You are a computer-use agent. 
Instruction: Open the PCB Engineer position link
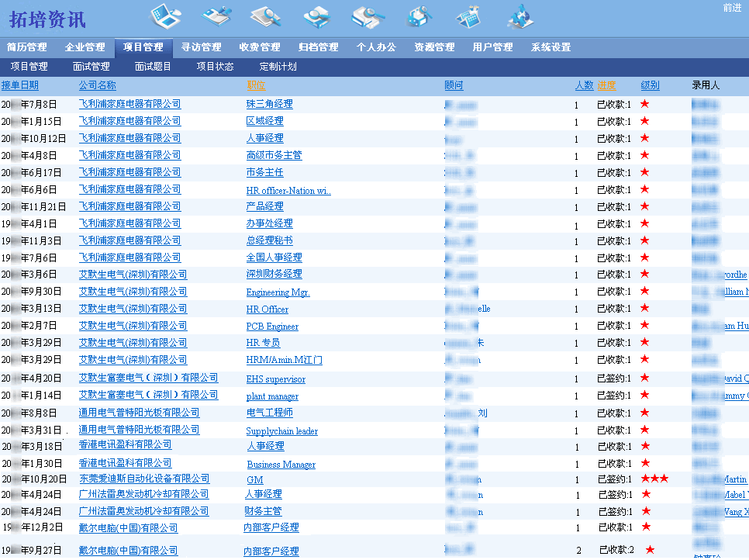tap(272, 327)
